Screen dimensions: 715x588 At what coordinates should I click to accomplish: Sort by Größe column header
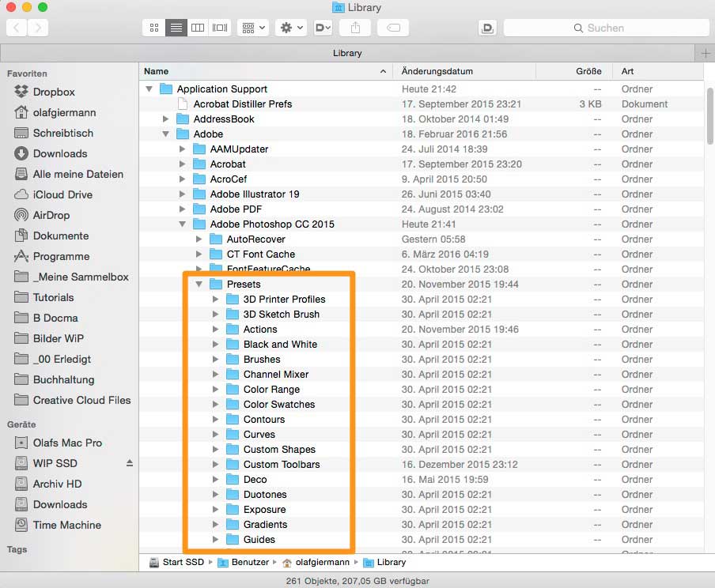click(588, 71)
